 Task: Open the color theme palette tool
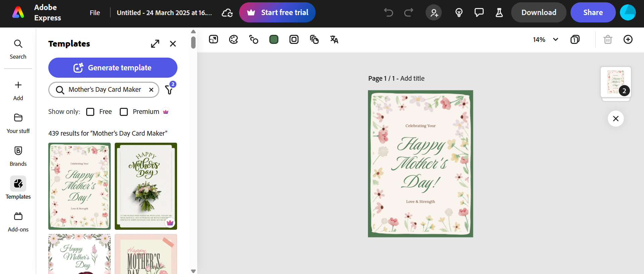tap(233, 40)
